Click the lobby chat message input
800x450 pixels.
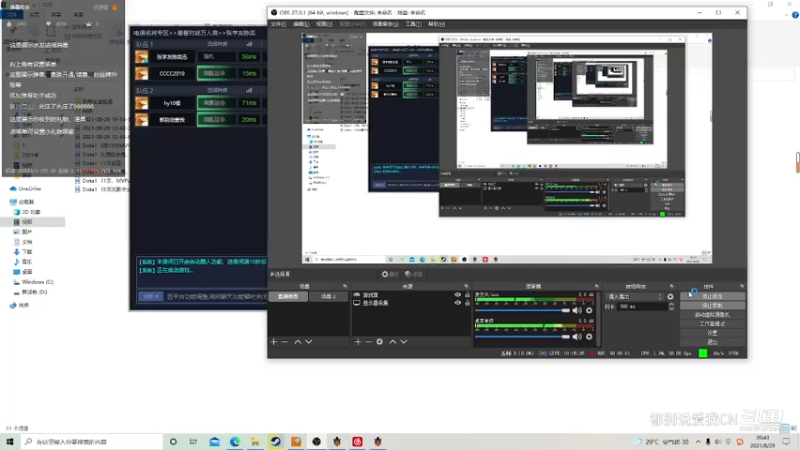pyautogui.click(x=216, y=296)
